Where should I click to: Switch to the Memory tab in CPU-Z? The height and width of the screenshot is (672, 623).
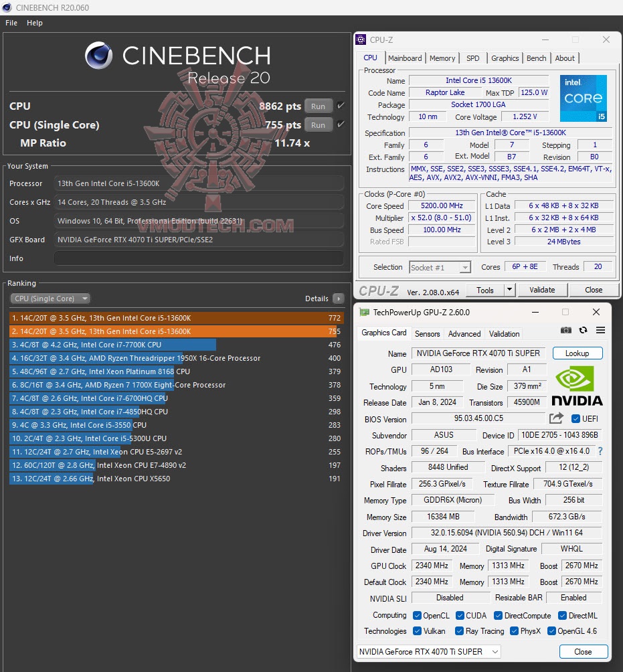pyautogui.click(x=442, y=58)
